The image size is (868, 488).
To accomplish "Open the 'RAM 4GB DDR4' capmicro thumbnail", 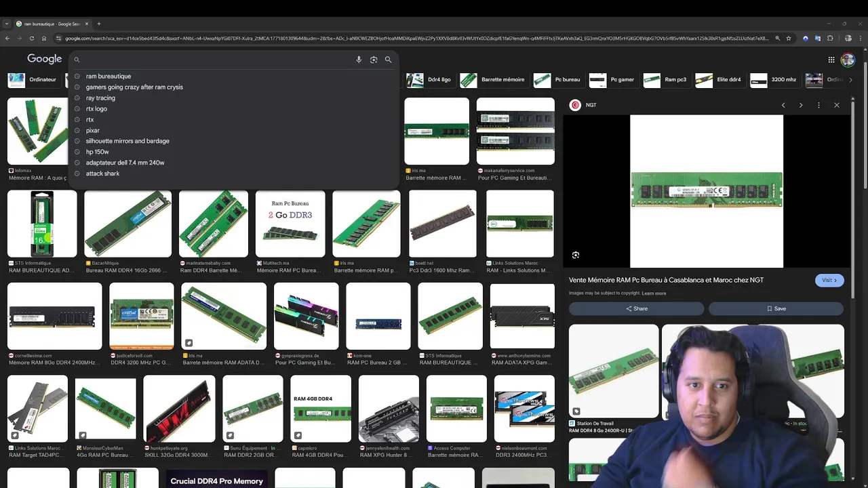I will (x=321, y=409).
